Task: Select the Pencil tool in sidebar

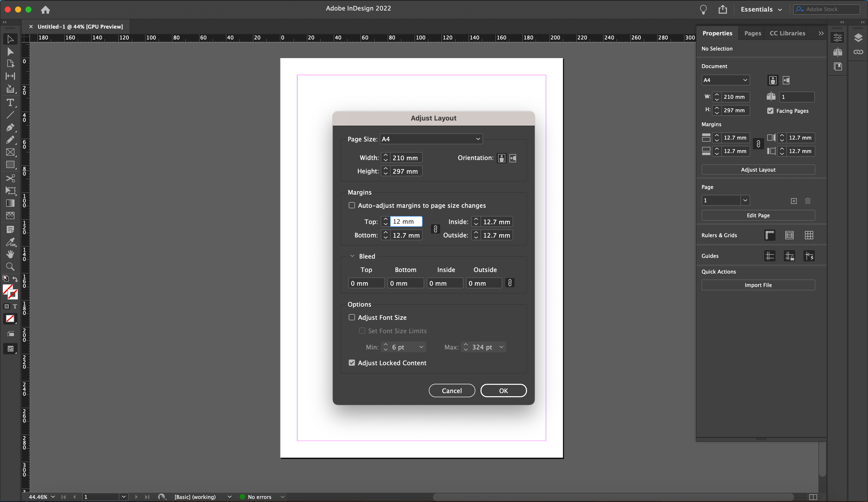Action: 9,139
